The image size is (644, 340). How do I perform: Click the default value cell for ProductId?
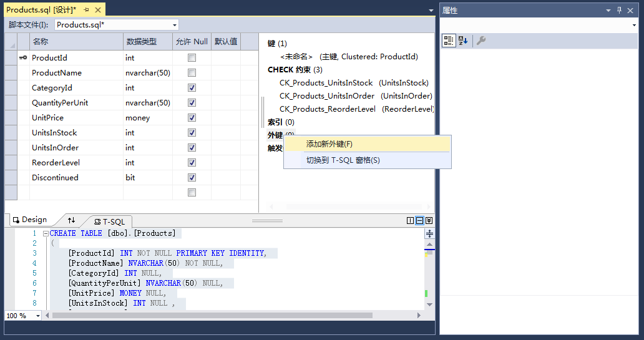(x=226, y=58)
